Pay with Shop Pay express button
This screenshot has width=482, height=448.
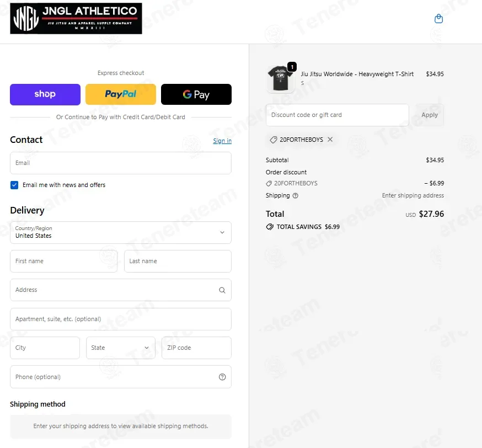click(45, 94)
